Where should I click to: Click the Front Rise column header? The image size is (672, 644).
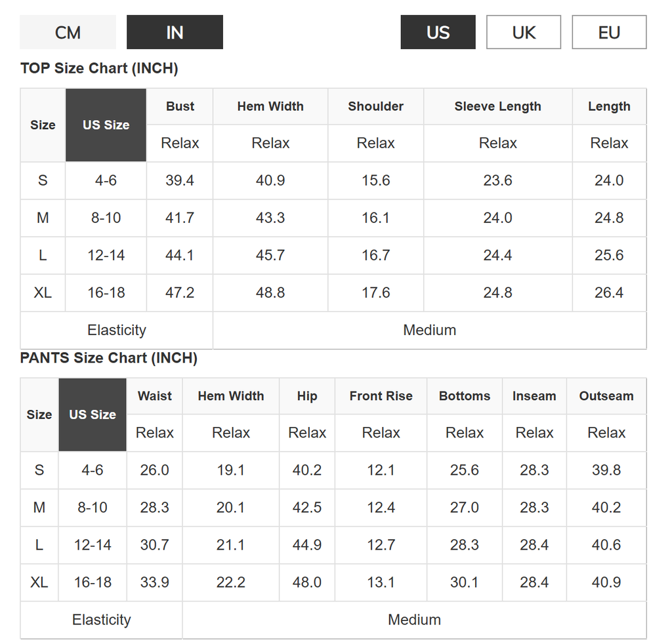point(381,396)
